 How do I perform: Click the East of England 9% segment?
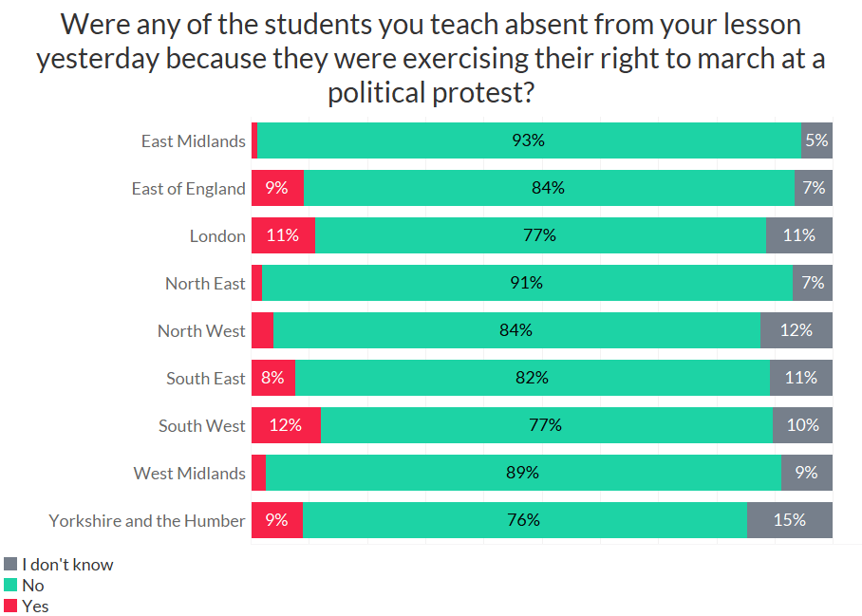[x=277, y=188]
